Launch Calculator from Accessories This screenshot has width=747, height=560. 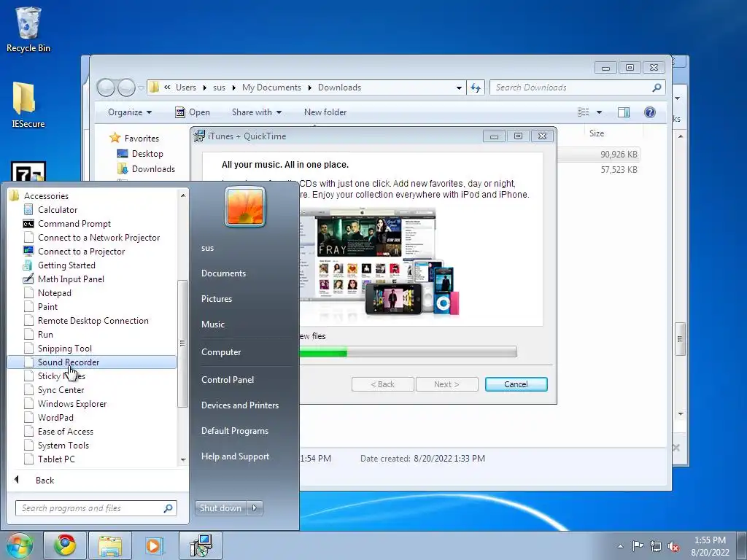[x=58, y=209]
